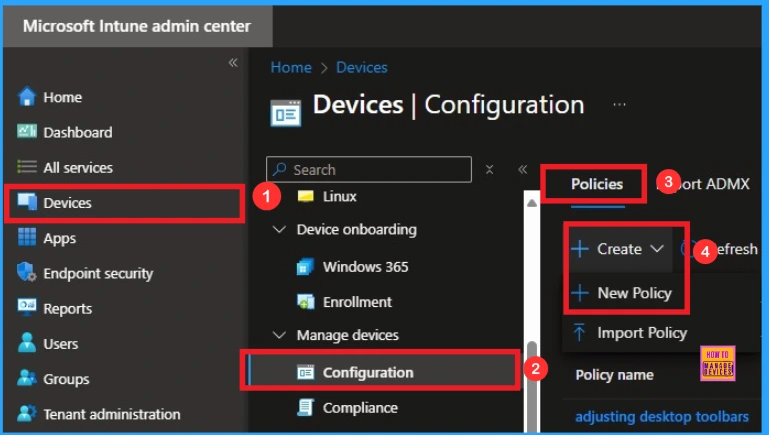Click the Home icon in the sidebar

26,97
